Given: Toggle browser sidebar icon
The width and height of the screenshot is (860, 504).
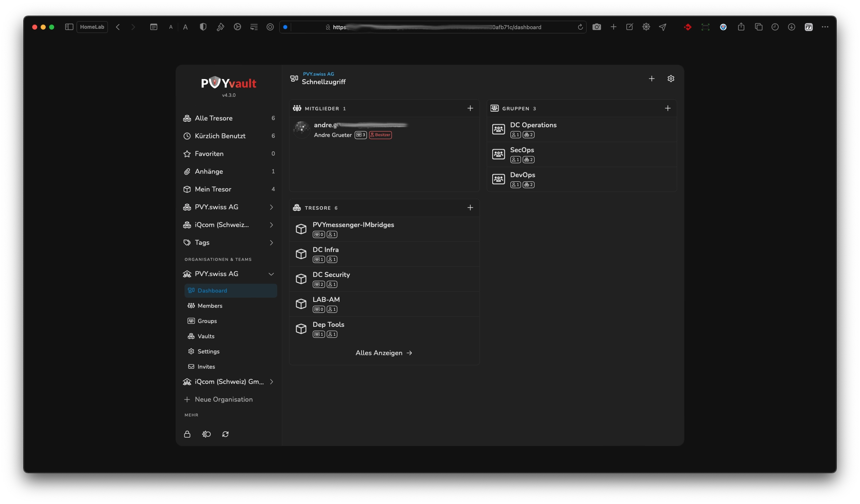Looking at the screenshot, I should pos(69,27).
